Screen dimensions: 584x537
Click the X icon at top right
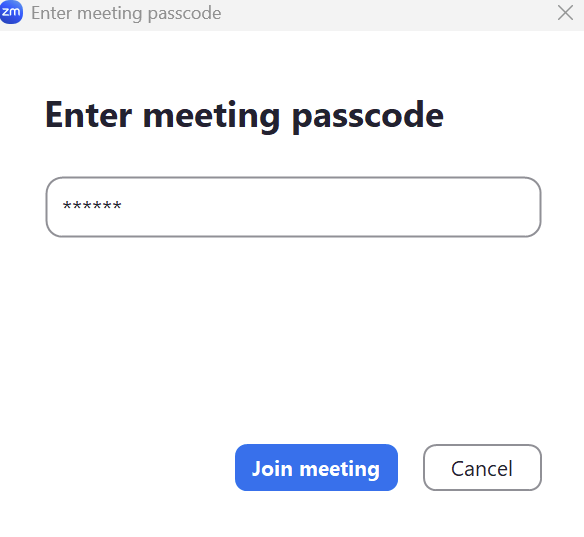tap(565, 13)
